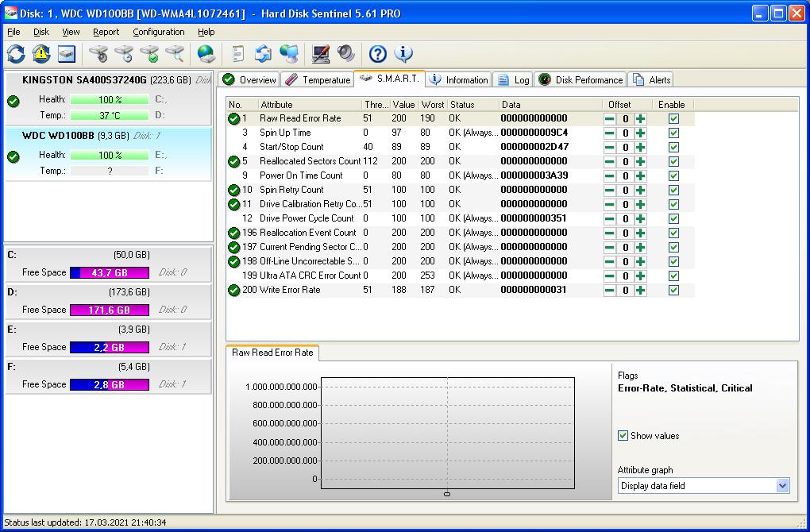The width and height of the screenshot is (810, 532).
Task: Decrease offset for Spin Up Time
Action: 610,133
